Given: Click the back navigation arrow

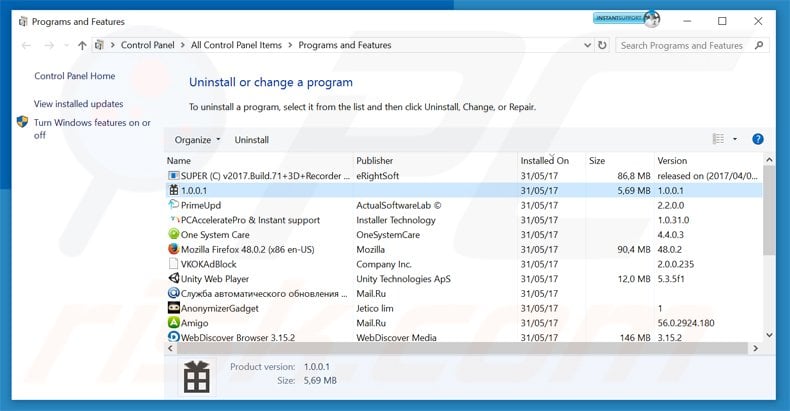Looking at the screenshot, I should tap(26, 45).
